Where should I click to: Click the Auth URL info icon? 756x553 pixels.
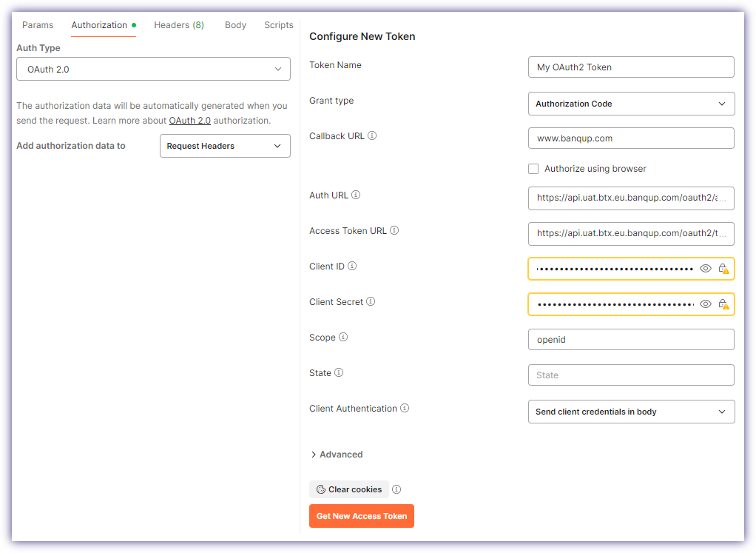[x=356, y=195]
